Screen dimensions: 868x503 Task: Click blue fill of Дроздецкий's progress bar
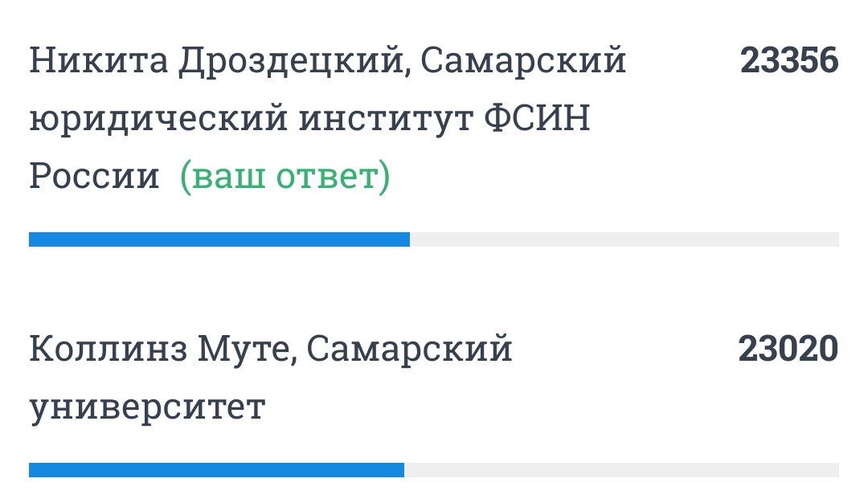pyautogui.click(x=219, y=239)
